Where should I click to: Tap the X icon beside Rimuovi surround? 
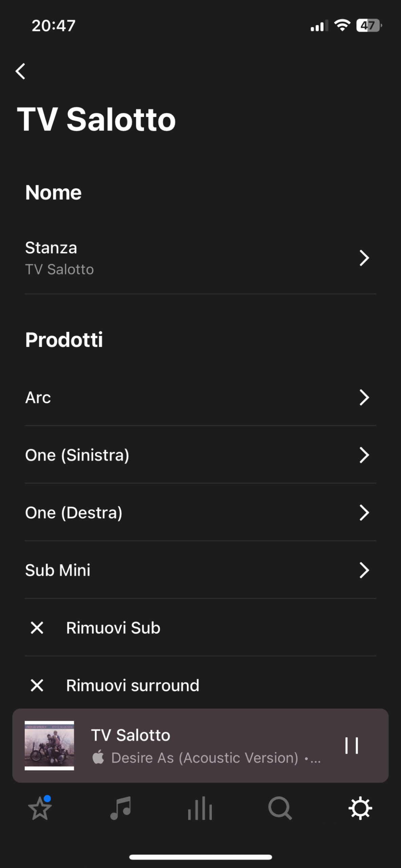click(x=37, y=685)
